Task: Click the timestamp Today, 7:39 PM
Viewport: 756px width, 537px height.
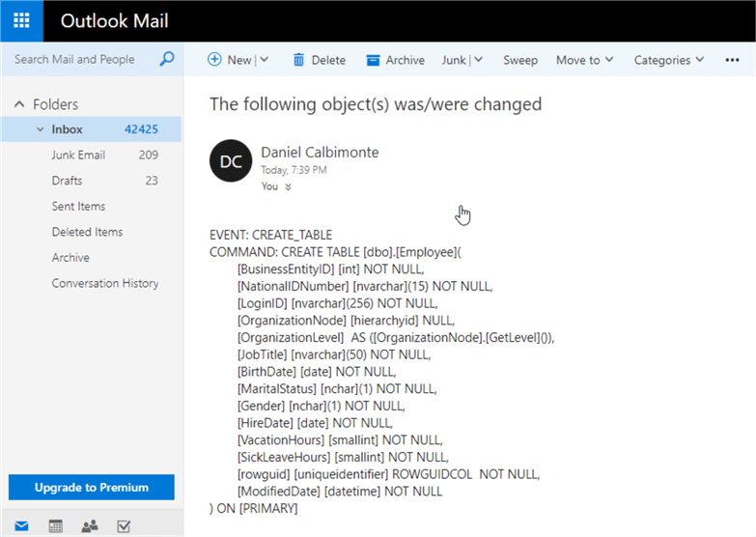Action: point(294,170)
